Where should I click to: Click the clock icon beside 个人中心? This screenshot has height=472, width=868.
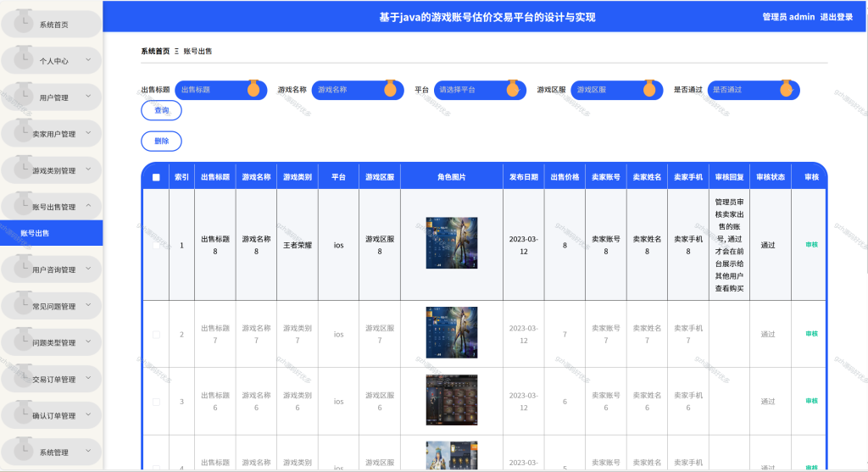[x=23, y=57]
